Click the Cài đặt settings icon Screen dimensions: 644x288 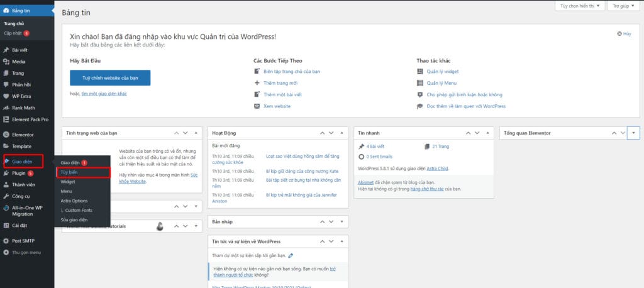click(6, 226)
